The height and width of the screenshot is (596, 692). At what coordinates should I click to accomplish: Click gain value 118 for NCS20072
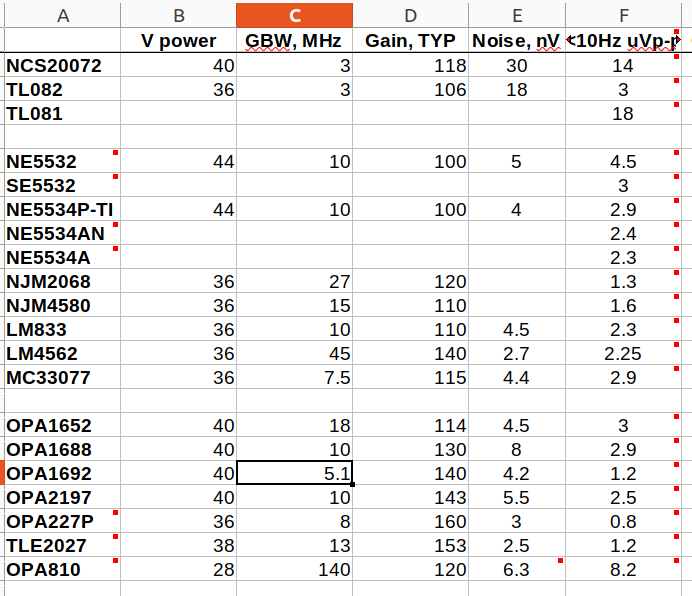click(x=410, y=65)
